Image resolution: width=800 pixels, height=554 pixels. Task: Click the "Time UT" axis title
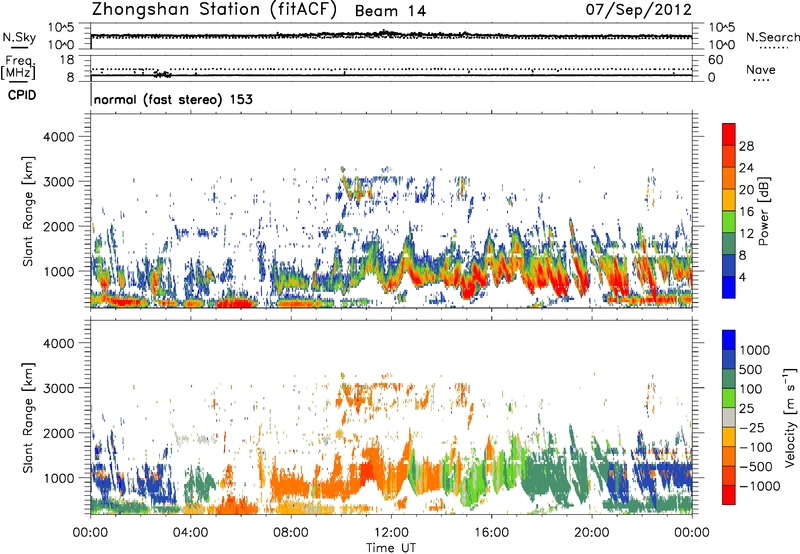pyautogui.click(x=391, y=548)
